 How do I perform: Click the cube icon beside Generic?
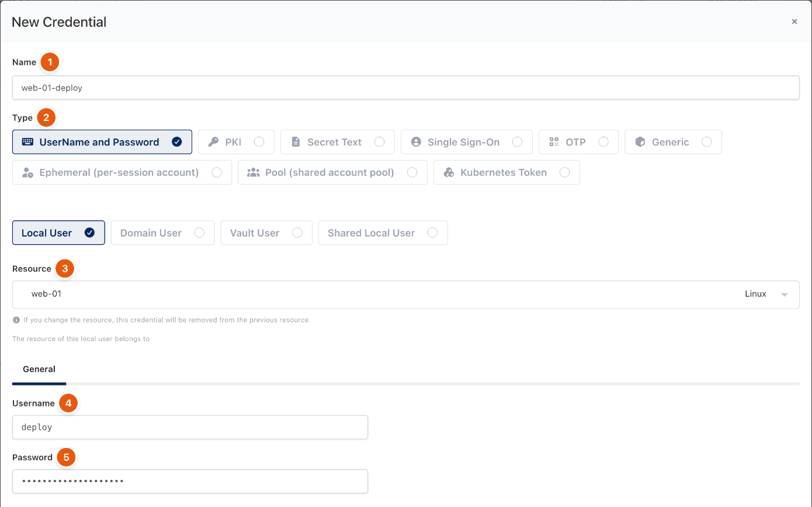pos(640,142)
